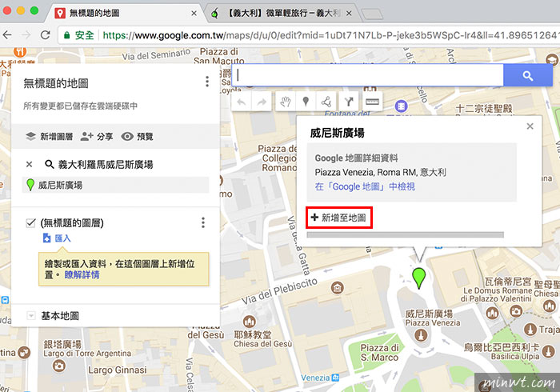Click the green 威尼斯廣場 marker on map
Screen dimensions: 560x392
pos(418,278)
